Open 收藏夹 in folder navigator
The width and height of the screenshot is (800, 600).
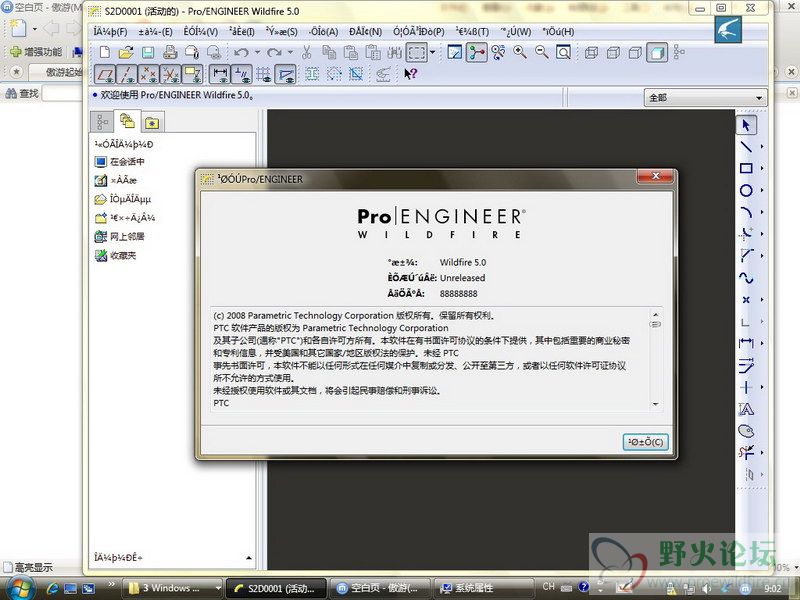116,255
